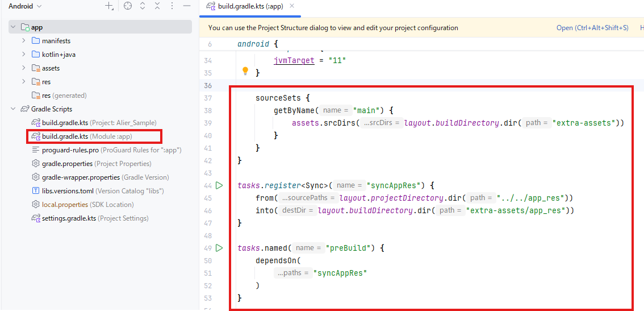
Task: Click the New File or Directory plus icon
Action: 109,6
